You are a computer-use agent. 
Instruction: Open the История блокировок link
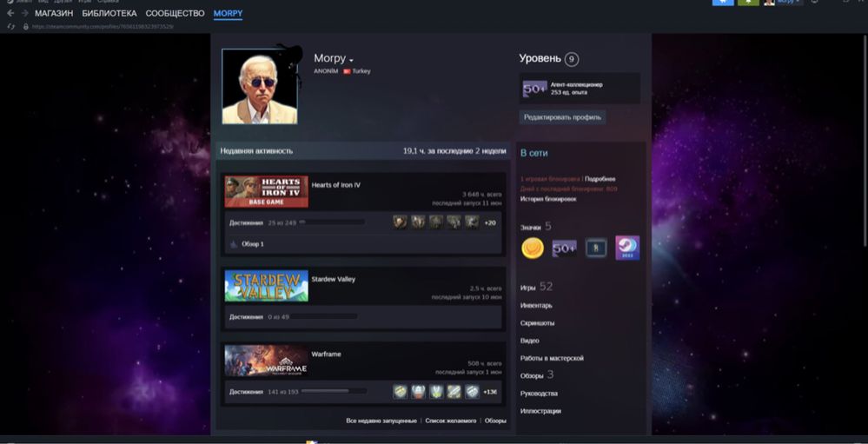[x=548, y=199]
